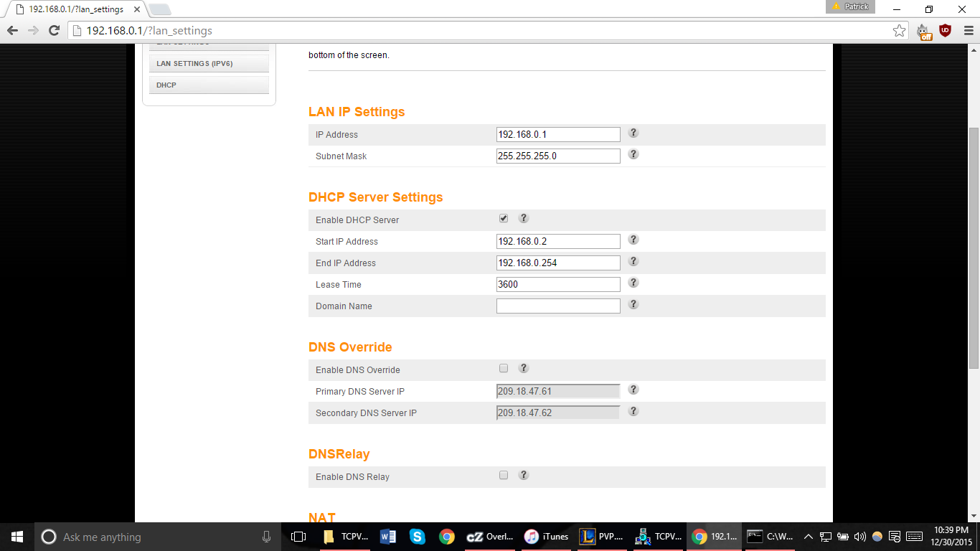Viewport: 980px width, 551px height.
Task: Click the Cortana microphone icon
Action: pyautogui.click(x=266, y=537)
